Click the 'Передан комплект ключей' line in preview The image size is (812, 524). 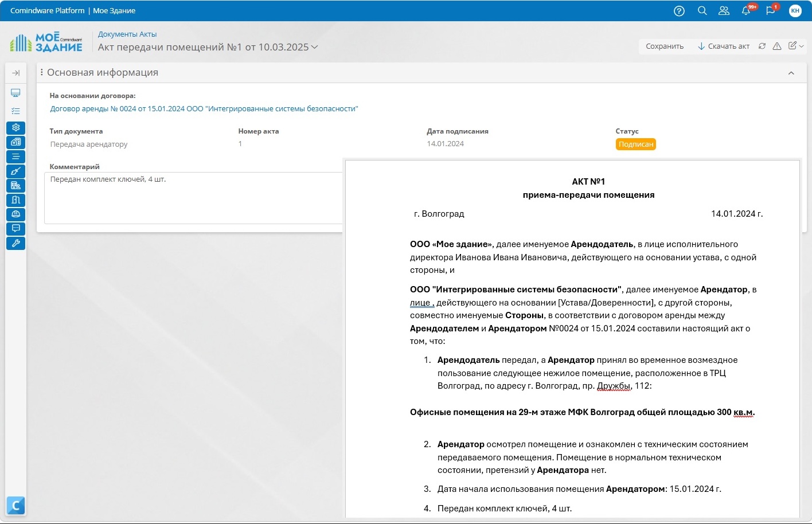point(505,509)
